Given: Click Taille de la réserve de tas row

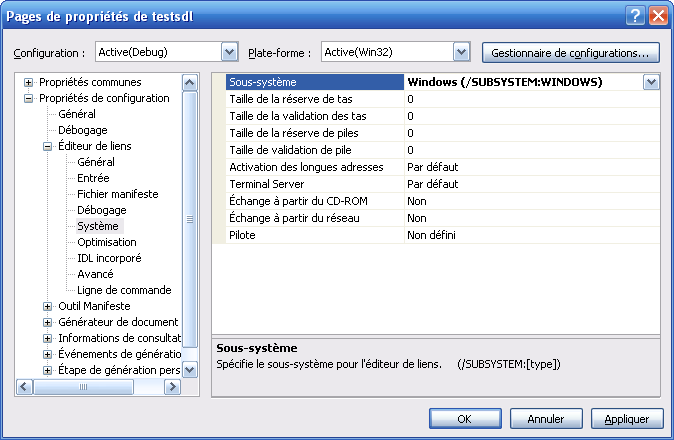Looking at the screenshot, I should pos(443,99).
